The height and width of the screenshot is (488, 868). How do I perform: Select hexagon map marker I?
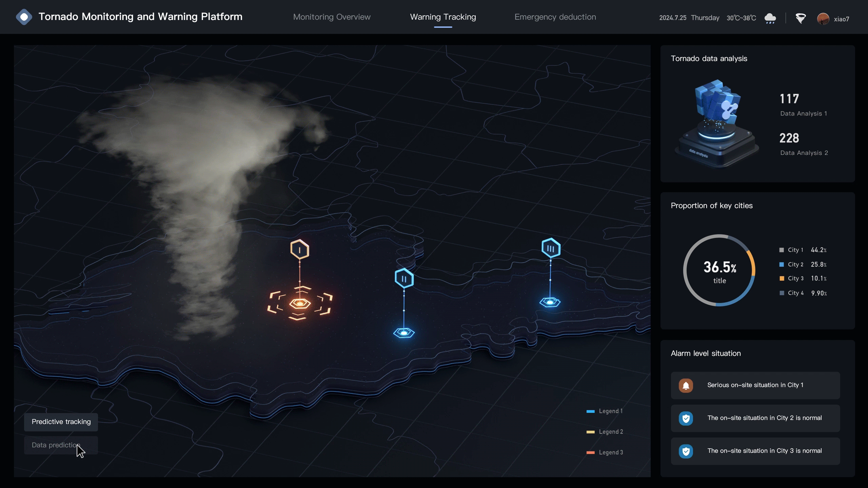click(300, 249)
